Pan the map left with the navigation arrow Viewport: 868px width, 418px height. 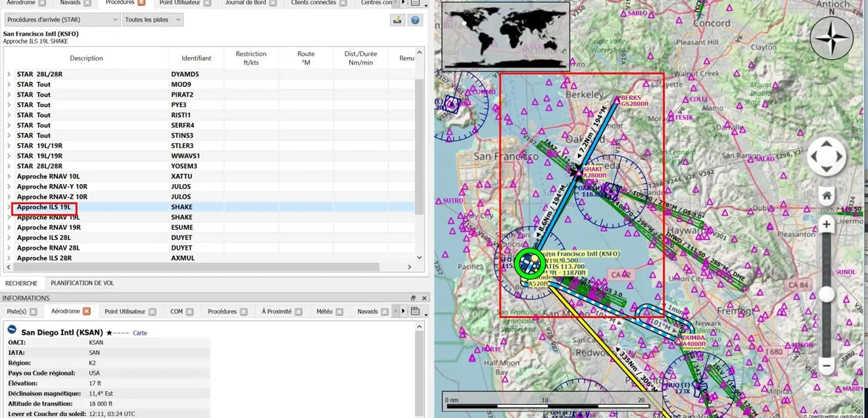click(x=814, y=157)
